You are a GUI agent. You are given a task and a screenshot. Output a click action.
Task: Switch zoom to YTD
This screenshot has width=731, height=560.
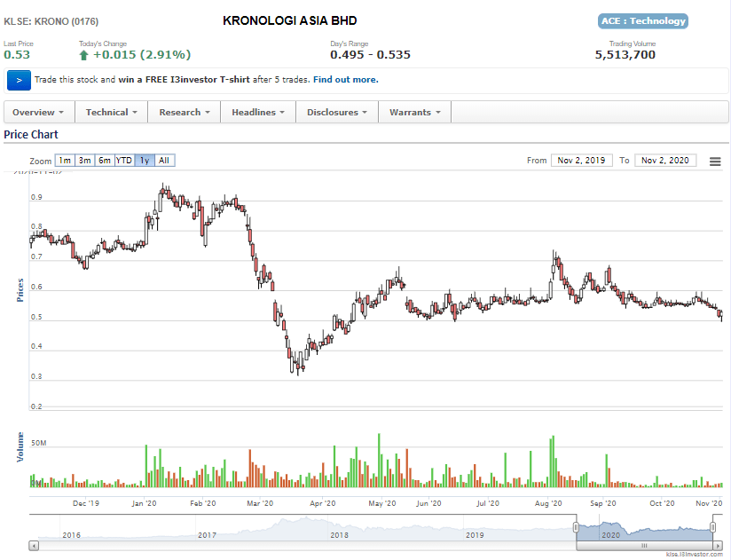point(124,161)
